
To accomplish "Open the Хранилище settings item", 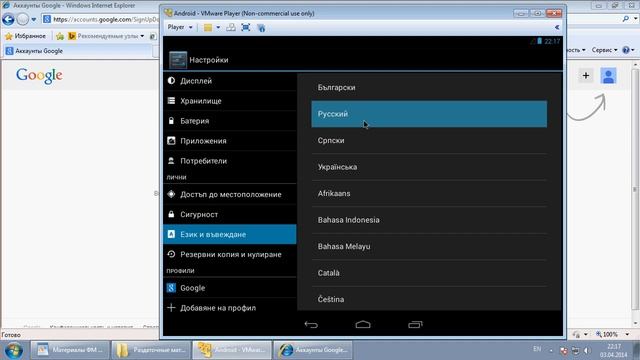I will pyautogui.click(x=230, y=101).
